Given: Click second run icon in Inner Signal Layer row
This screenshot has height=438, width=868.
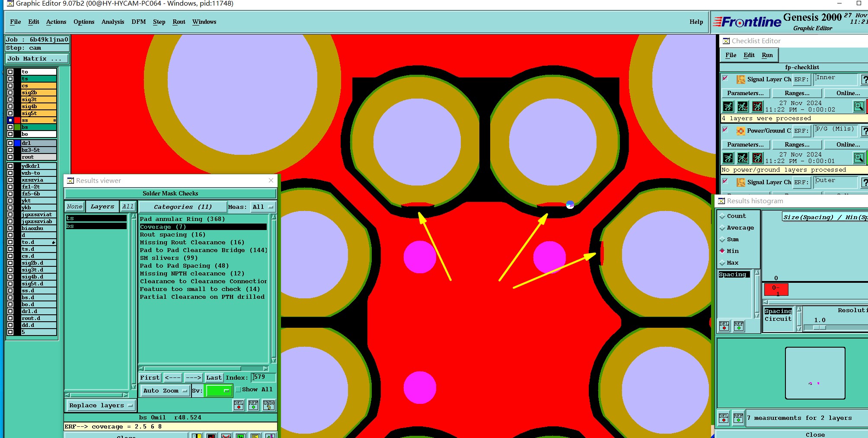Looking at the screenshot, I should (x=743, y=106).
